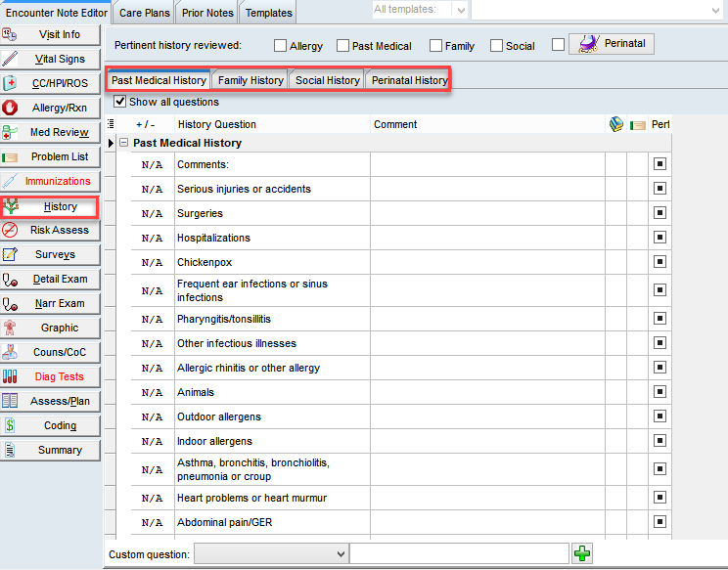The image size is (728, 570).
Task: Click N/A value for the Indoor allergens row
Action: click(152, 441)
